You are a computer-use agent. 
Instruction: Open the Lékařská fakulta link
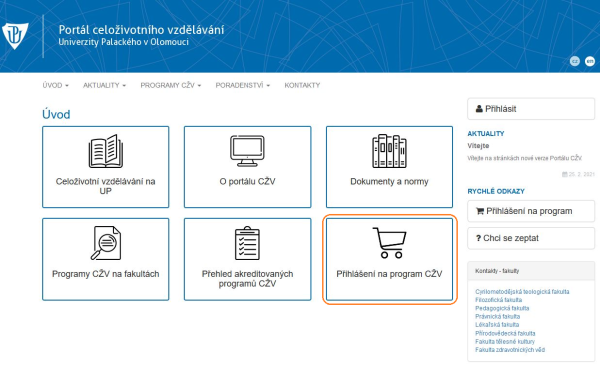pyautogui.click(x=497, y=325)
